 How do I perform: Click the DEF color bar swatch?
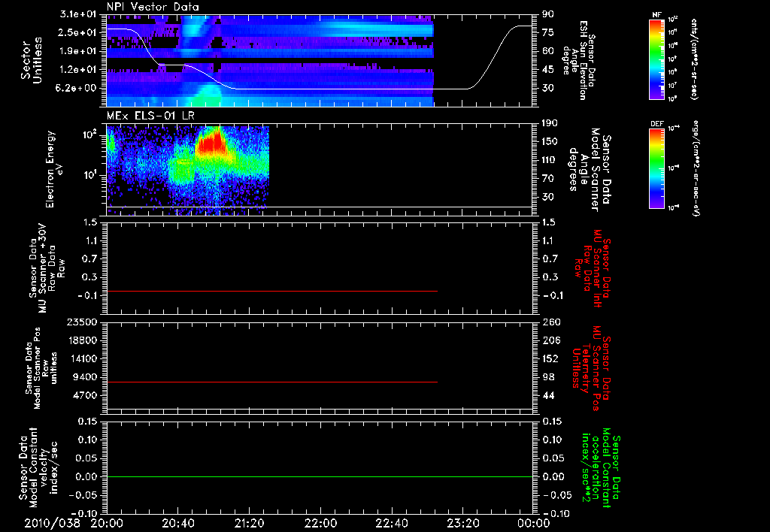pyautogui.click(x=657, y=168)
